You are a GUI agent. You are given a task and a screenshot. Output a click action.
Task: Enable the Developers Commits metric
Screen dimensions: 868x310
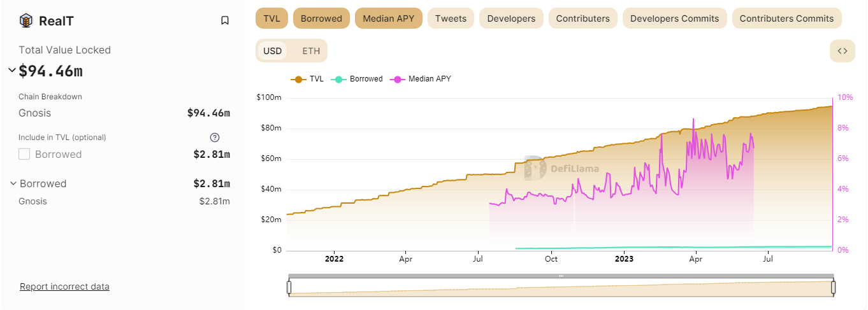click(x=674, y=18)
